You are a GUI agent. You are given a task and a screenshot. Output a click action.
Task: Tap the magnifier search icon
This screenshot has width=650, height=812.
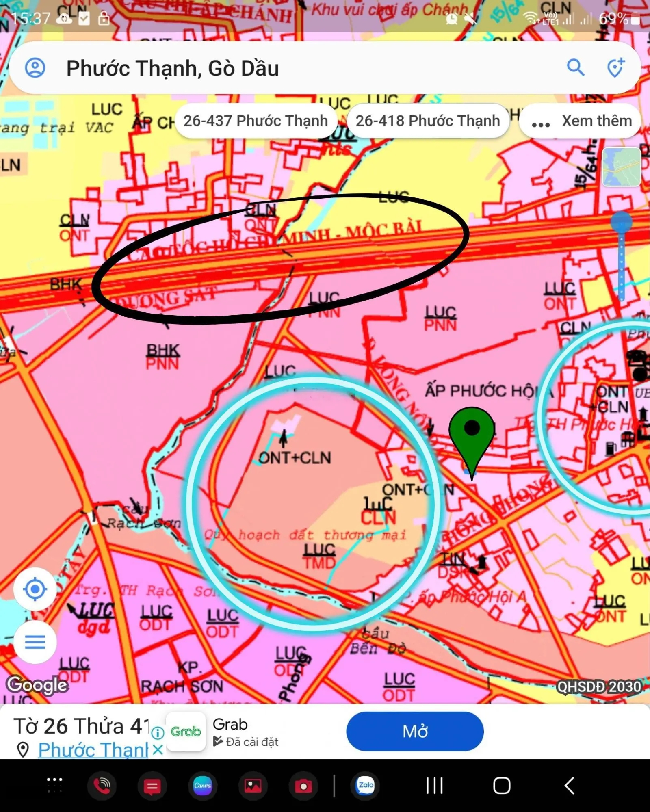pyautogui.click(x=576, y=67)
